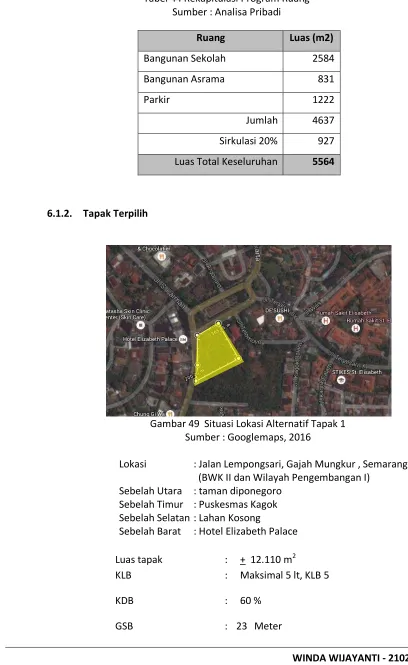Select '(BWK II dan Wilayah Pengembangan I)' line
This screenshot has width=408, height=665.
(x=284, y=478)
